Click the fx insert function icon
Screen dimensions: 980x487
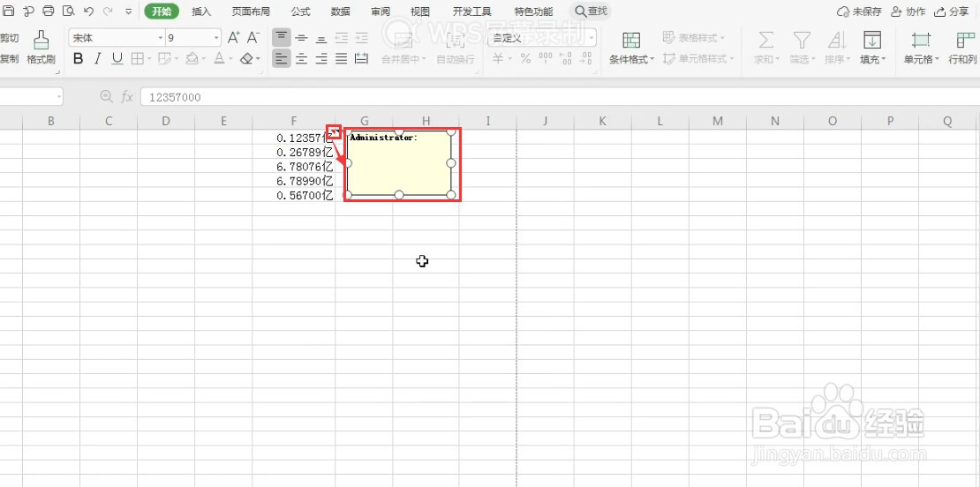pyautogui.click(x=127, y=97)
